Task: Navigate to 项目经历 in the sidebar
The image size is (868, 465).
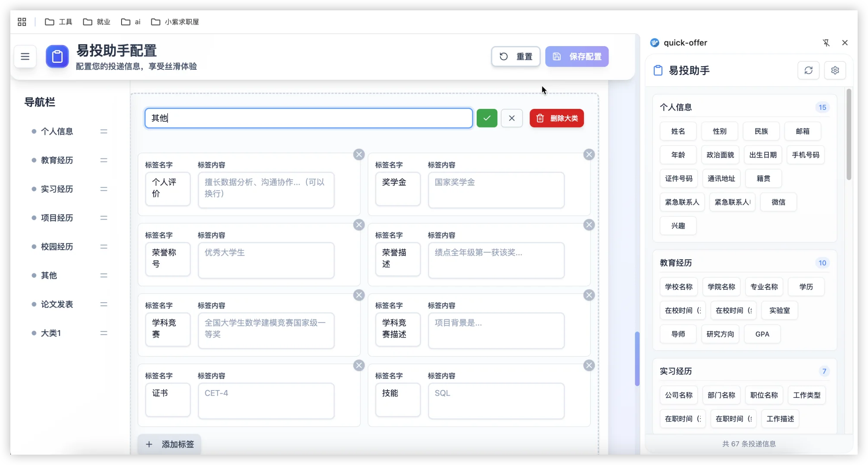Action: click(x=57, y=218)
